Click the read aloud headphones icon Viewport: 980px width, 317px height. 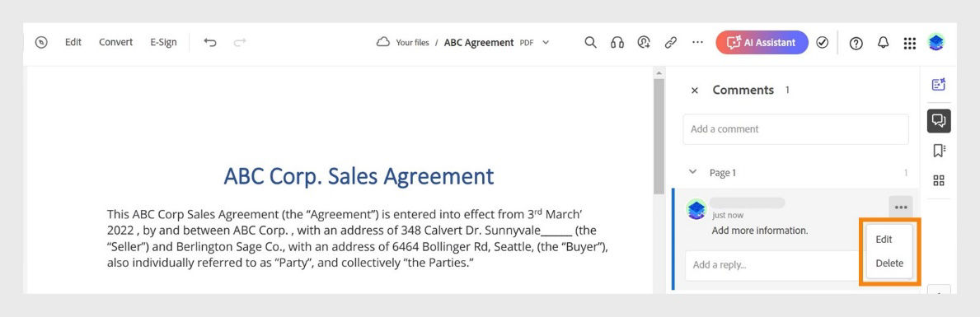617,43
